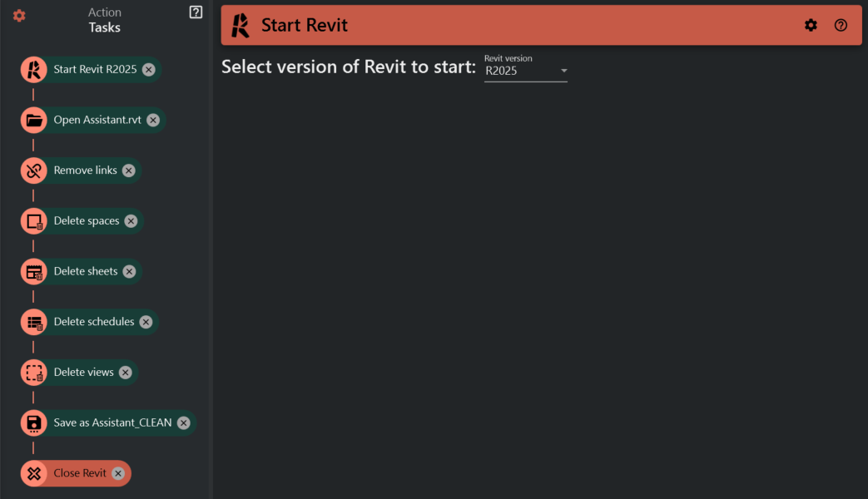Select the Delete schedules task chip
Screen dimensions: 868x499
pyautogui.click(x=94, y=322)
